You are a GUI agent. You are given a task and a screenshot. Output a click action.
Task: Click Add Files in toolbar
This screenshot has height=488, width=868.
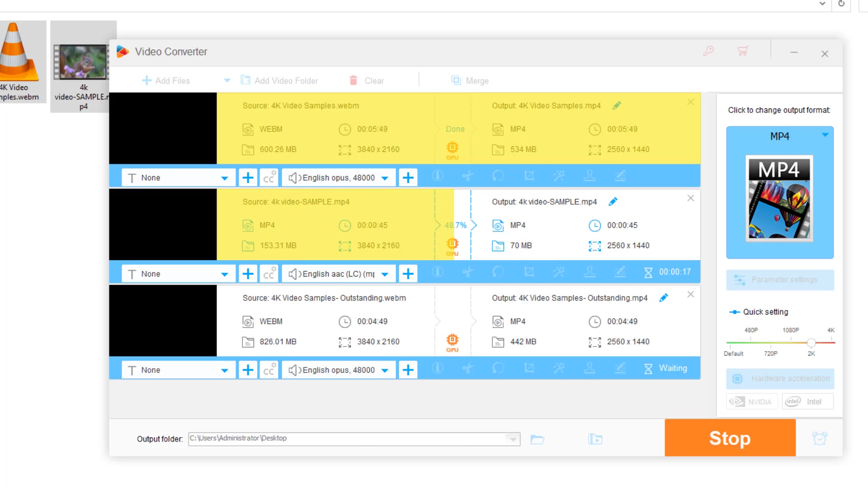166,80
